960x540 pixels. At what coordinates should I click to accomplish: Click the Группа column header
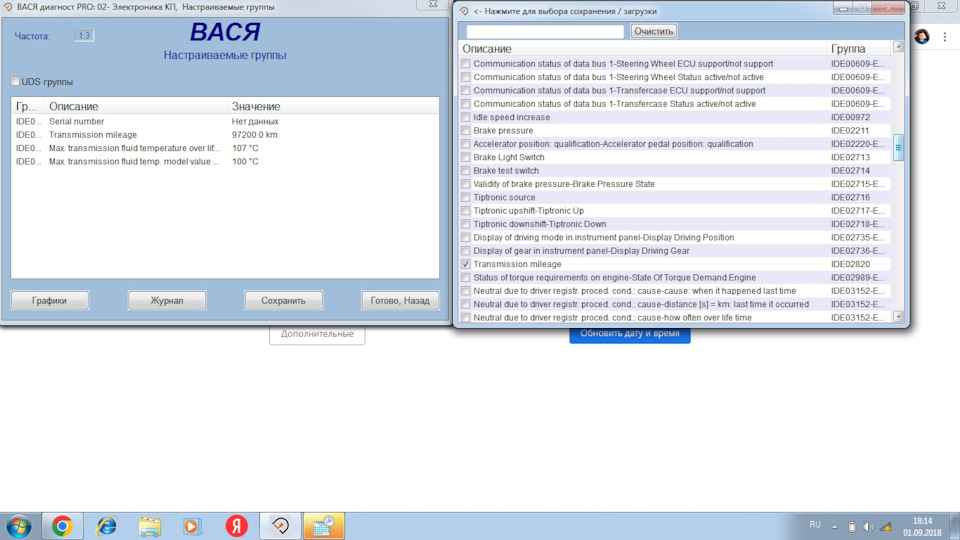point(848,49)
